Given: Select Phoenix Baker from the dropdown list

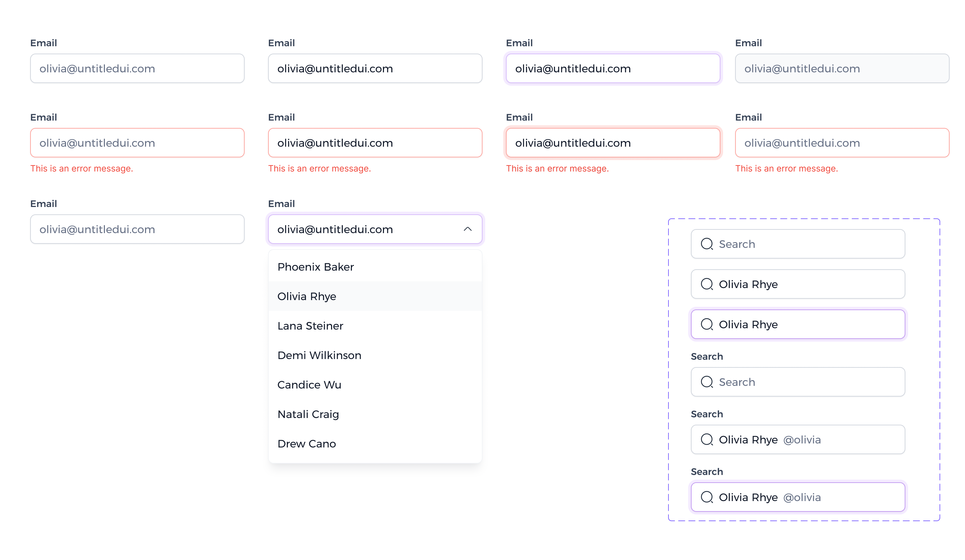Looking at the screenshot, I should (x=375, y=267).
